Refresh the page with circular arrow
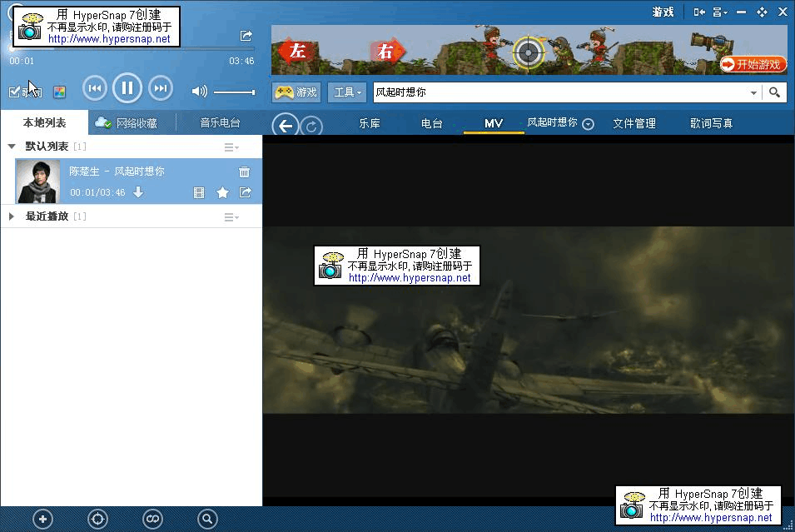 point(311,126)
